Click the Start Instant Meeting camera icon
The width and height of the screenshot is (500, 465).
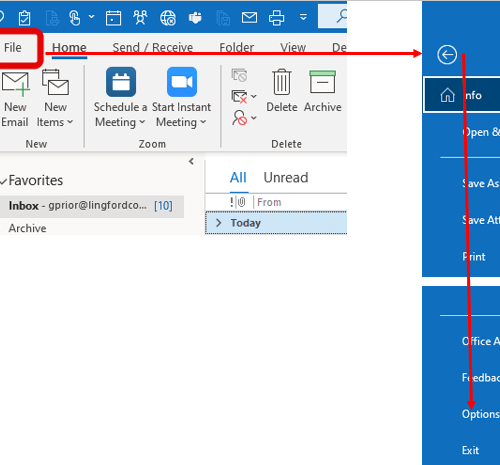182,82
